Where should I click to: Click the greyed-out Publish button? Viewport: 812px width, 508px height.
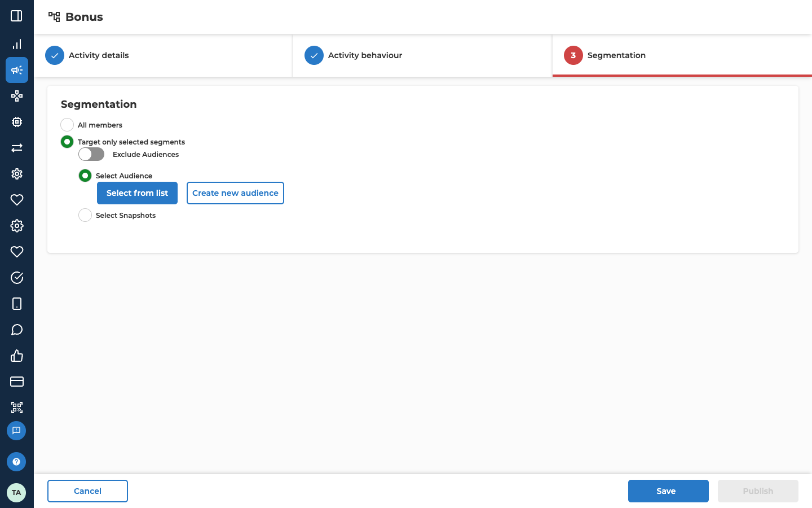click(x=758, y=491)
